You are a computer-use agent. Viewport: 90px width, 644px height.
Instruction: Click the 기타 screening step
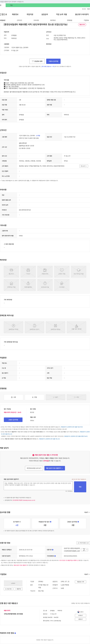click(76, 397)
